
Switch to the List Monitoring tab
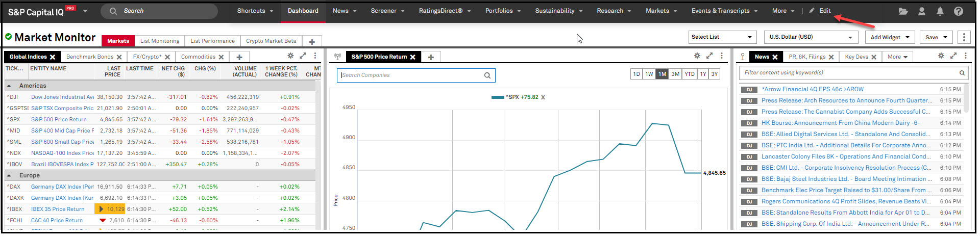pyautogui.click(x=160, y=41)
